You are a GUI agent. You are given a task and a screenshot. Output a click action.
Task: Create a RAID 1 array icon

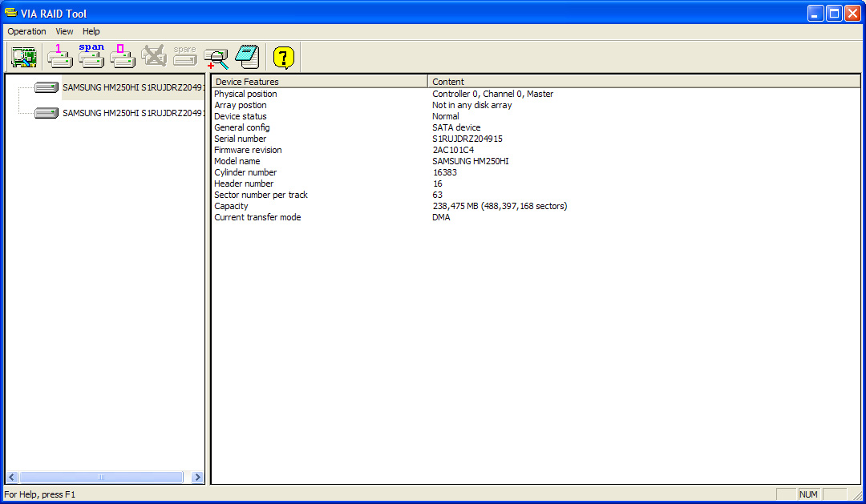pos(59,57)
